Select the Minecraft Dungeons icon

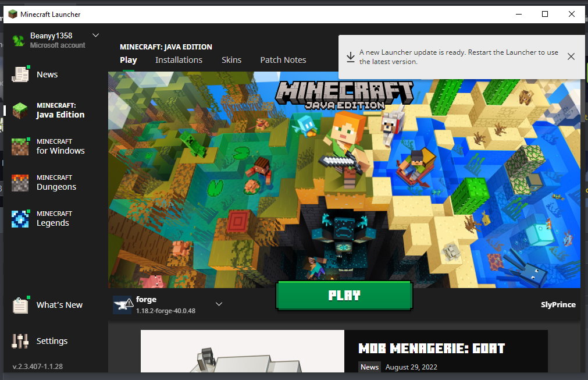coord(20,183)
